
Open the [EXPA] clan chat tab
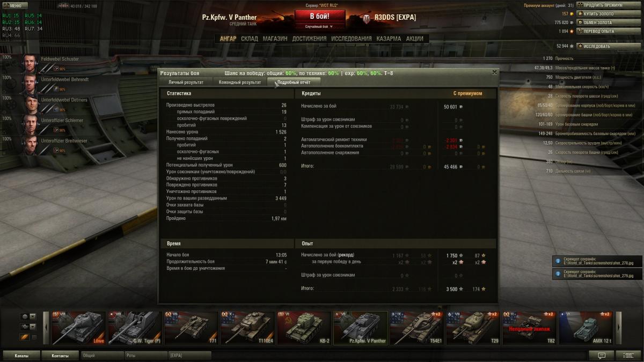click(x=189, y=356)
